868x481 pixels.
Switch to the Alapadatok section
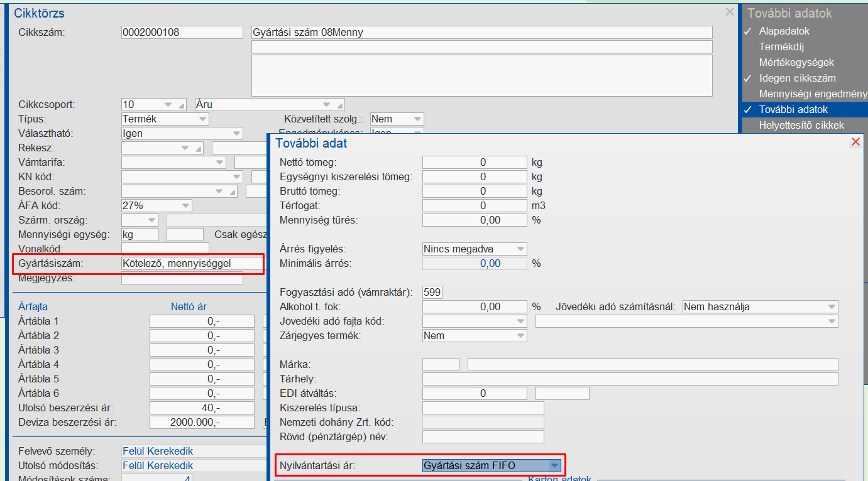click(784, 31)
